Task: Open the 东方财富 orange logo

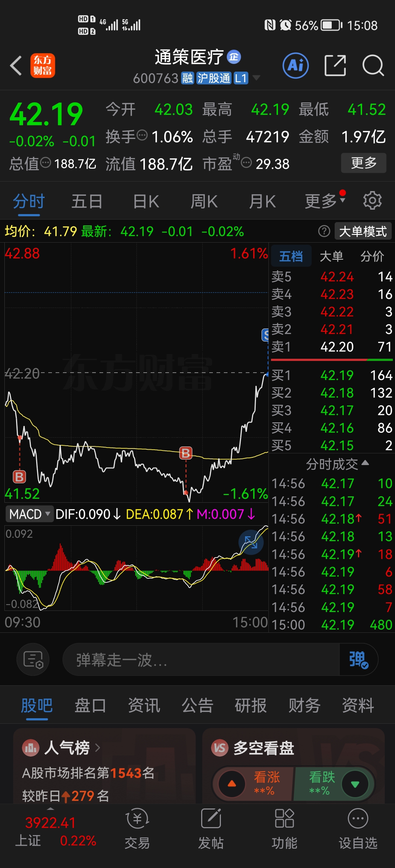Action: [x=43, y=66]
